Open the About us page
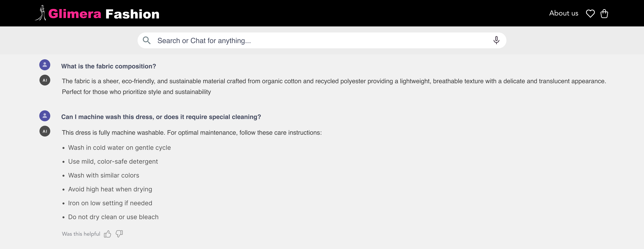 563,13
